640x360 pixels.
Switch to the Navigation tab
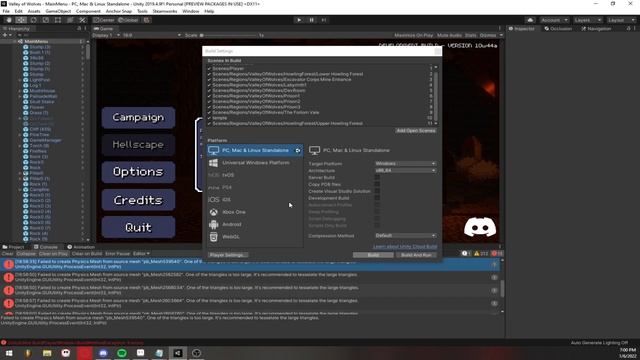tap(596, 29)
